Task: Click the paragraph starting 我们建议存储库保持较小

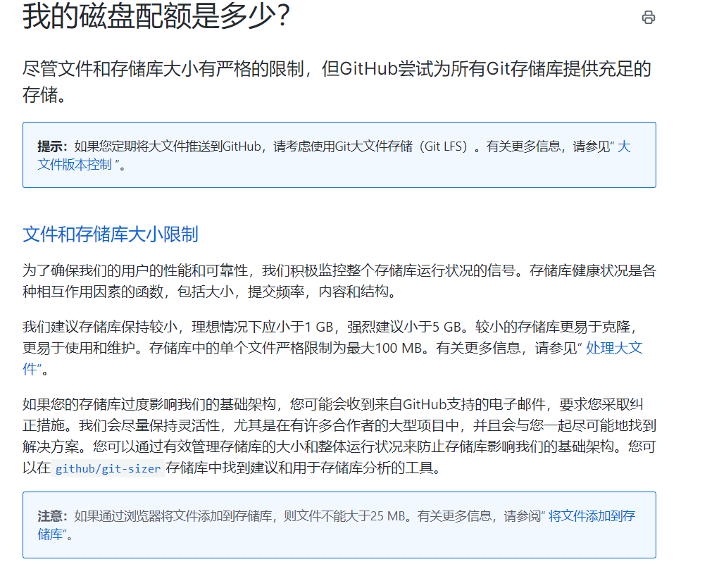Action: point(335,348)
